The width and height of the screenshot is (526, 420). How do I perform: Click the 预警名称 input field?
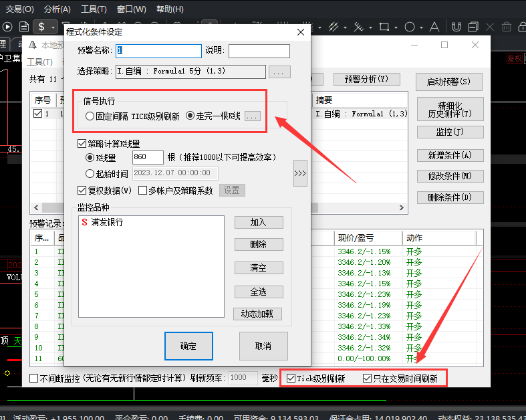(158, 51)
